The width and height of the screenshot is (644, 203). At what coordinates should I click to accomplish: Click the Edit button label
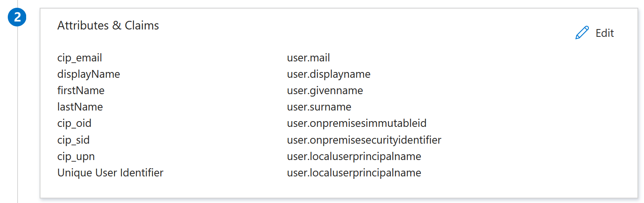pyautogui.click(x=604, y=33)
